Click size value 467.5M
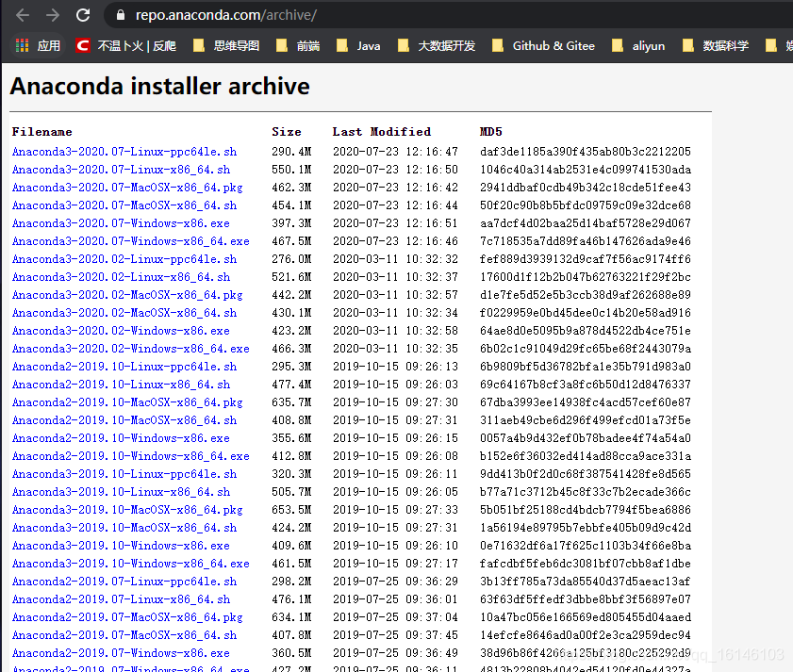Screen dimensions: 793x672 pos(291,241)
